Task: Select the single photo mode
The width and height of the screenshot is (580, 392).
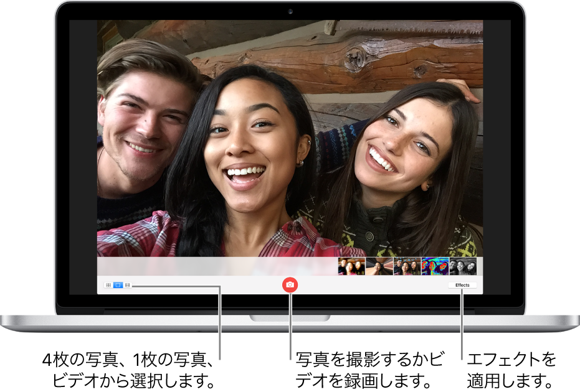Action: [118, 285]
